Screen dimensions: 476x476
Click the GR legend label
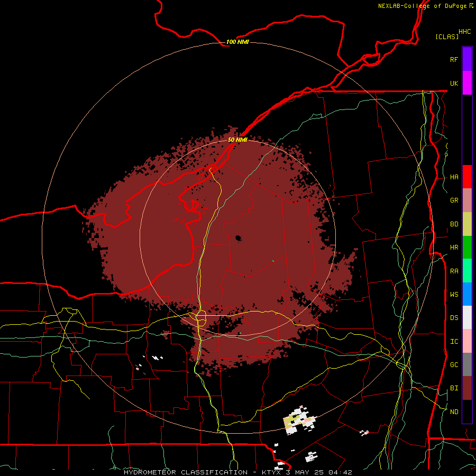[x=454, y=200]
